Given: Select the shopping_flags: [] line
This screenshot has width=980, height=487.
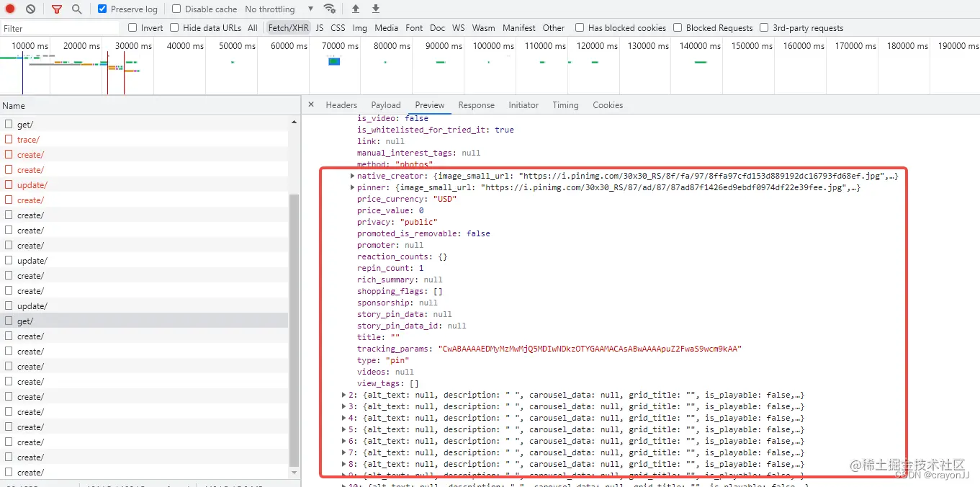Looking at the screenshot, I should [400, 291].
